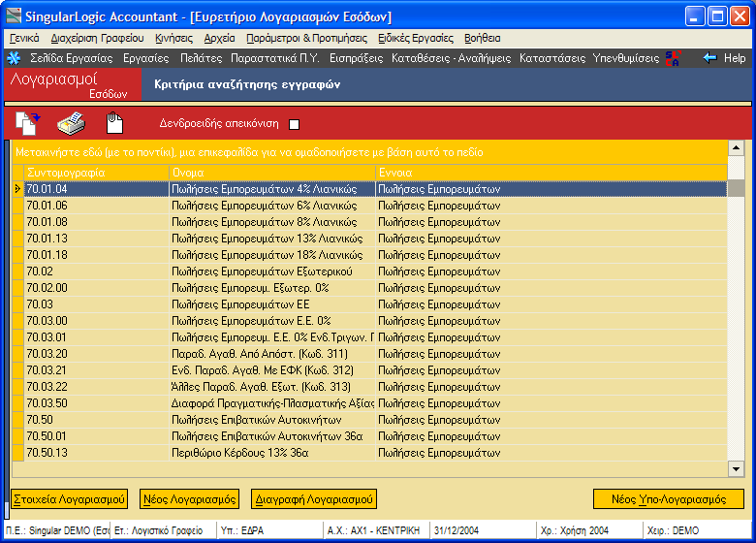Open the Πελάτες section

[201, 58]
